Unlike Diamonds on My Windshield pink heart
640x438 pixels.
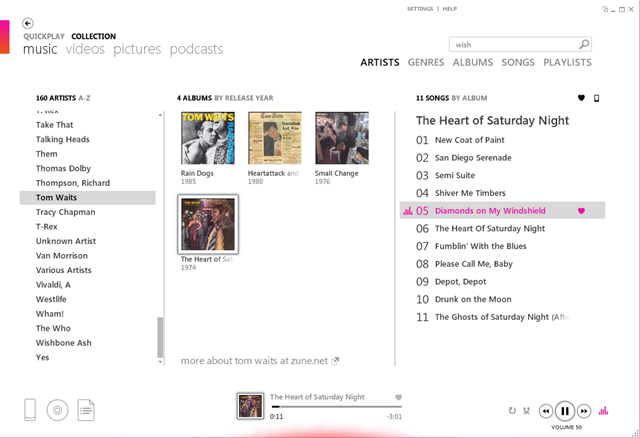click(x=581, y=211)
